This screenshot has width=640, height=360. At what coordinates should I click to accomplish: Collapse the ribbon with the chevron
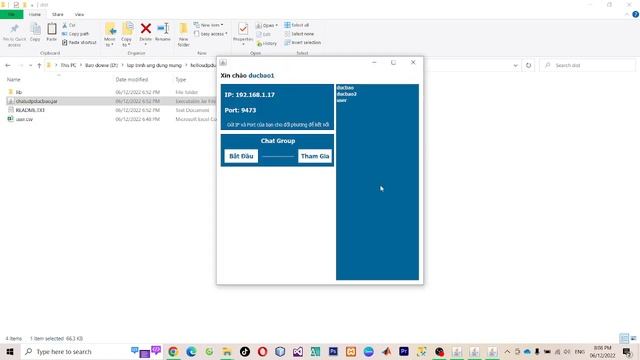[x=627, y=14]
